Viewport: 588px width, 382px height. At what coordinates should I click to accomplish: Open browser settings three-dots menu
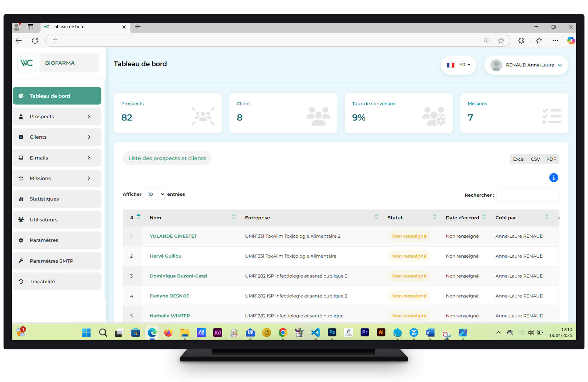(x=555, y=41)
